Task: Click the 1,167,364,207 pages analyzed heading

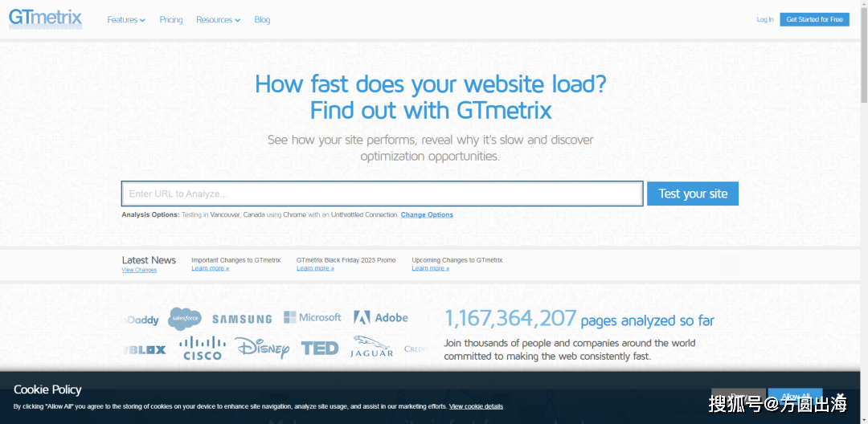Action: (x=579, y=320)
